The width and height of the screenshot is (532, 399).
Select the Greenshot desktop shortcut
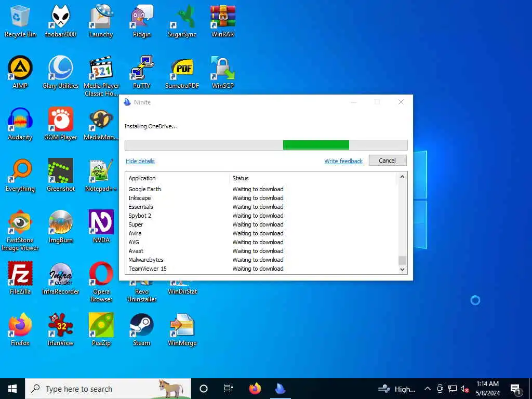60,175
